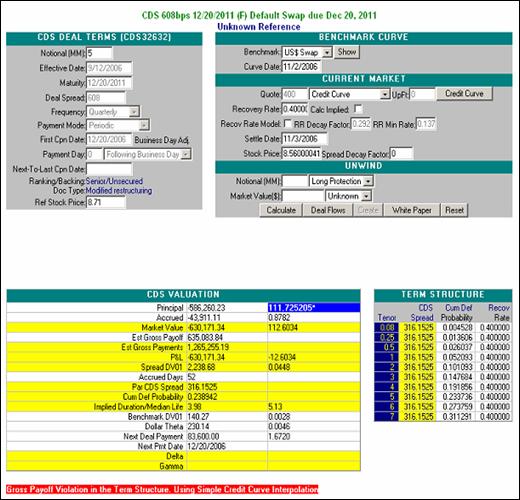Viewport: 520px width, 500px height.
Task: Enable the Recov Rate Model checkbox
Action: pos(287,124)
